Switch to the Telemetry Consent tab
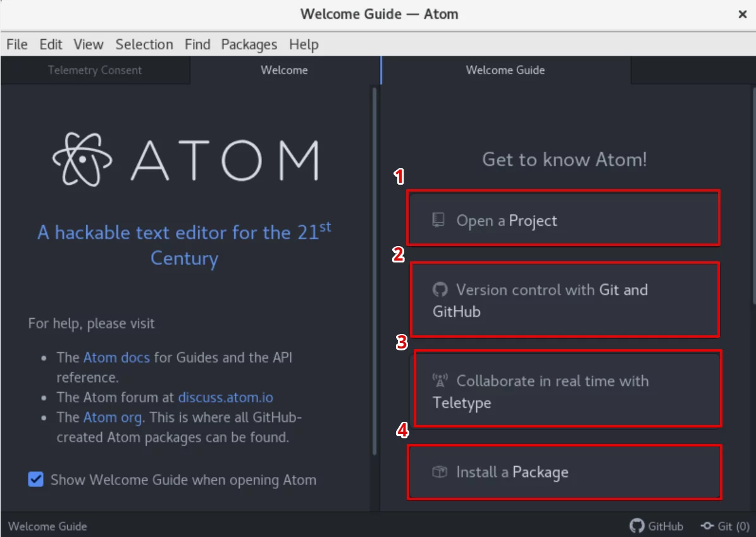Screen dimensions: 756x537 [x=95, y=70]
